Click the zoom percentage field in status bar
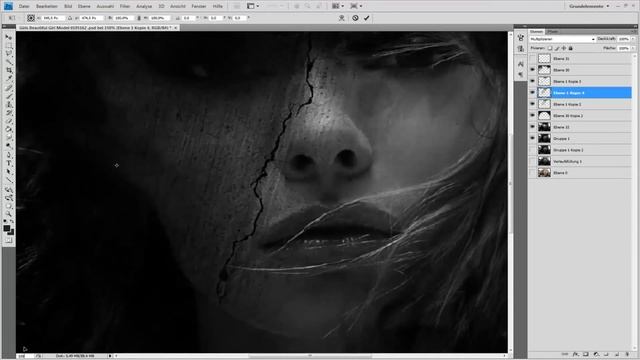This screenshot has width=640, height=360. coord(25,356)
